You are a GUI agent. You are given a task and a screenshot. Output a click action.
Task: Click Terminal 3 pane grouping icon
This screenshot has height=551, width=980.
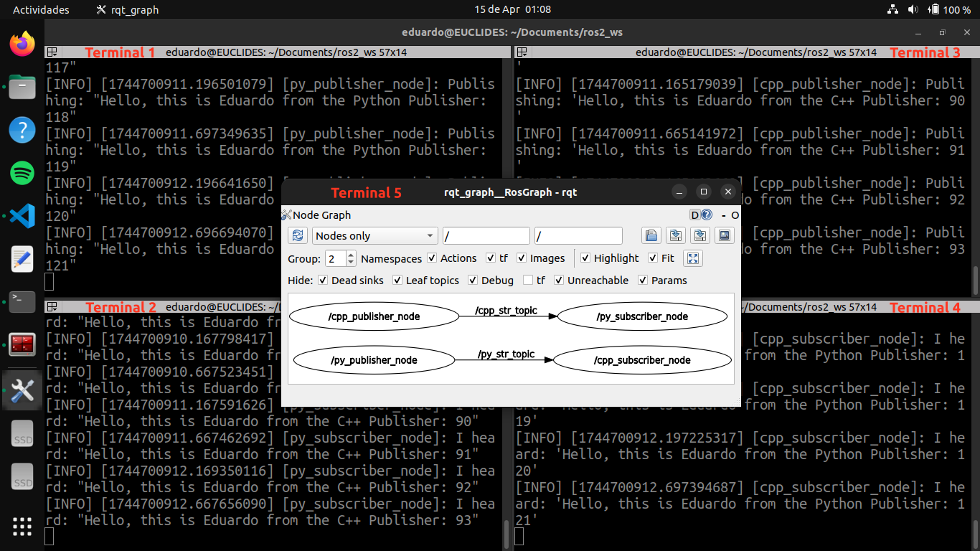point(522,52)
